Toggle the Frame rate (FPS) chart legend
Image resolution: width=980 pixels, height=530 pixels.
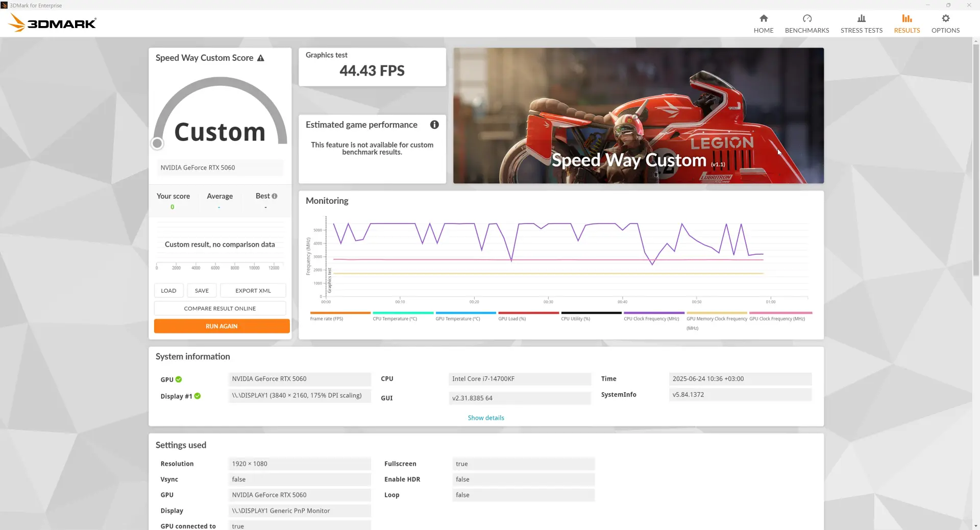340,316
